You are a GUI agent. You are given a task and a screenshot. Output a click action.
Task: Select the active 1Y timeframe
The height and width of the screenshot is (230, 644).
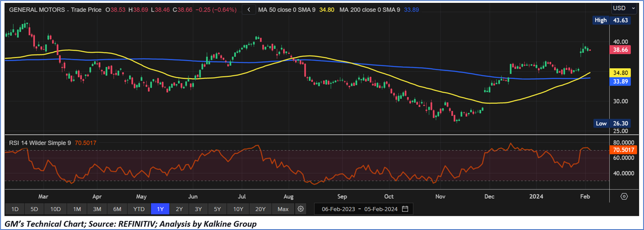pyautogui.click(x=160, y=209)
